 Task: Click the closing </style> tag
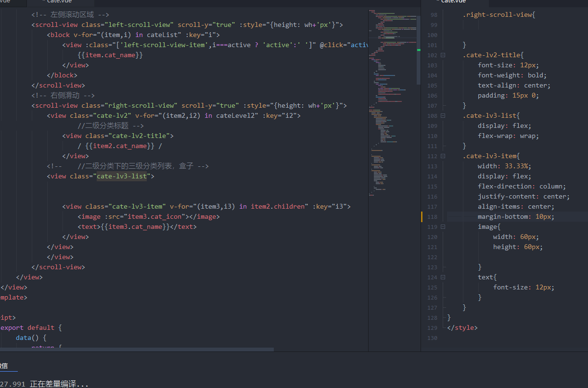[x=462, y=327]
